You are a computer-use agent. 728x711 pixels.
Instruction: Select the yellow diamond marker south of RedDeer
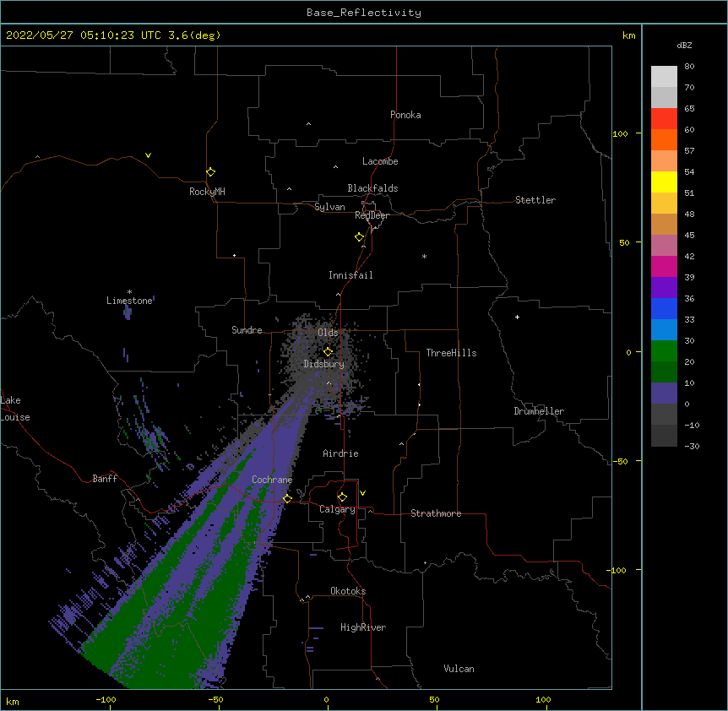[360, 237]
